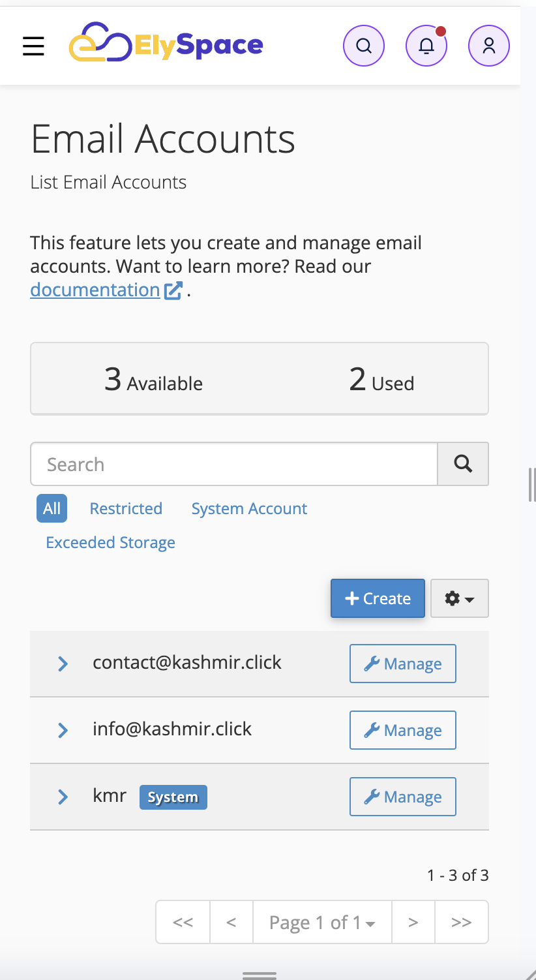
Task: Click the magnifier search submit button
Action: (463, 464)
